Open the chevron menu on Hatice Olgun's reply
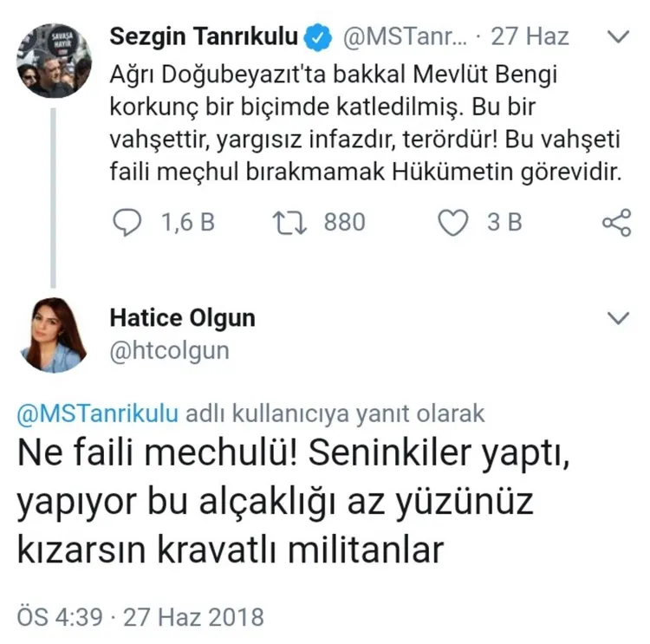 [x=618, y=319]
